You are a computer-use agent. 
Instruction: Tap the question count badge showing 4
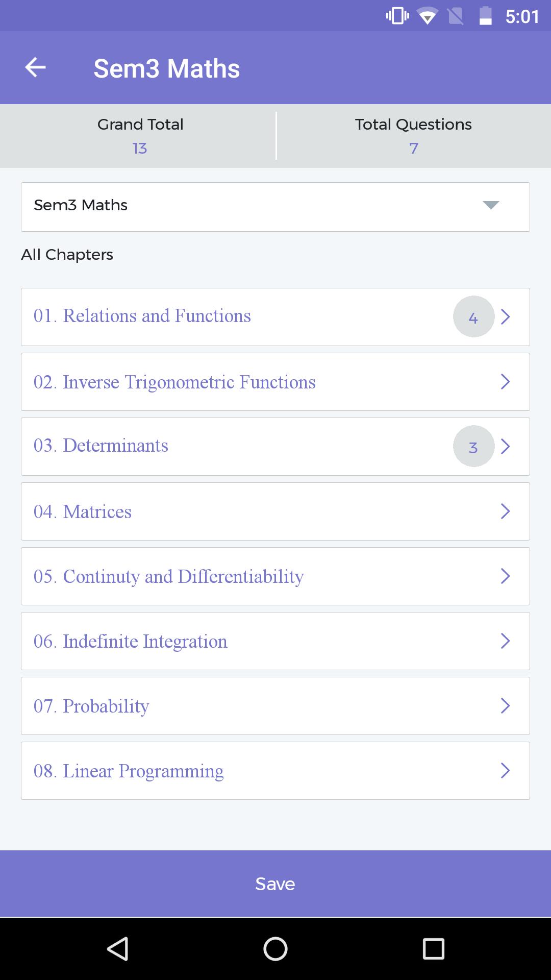point(473,317)
